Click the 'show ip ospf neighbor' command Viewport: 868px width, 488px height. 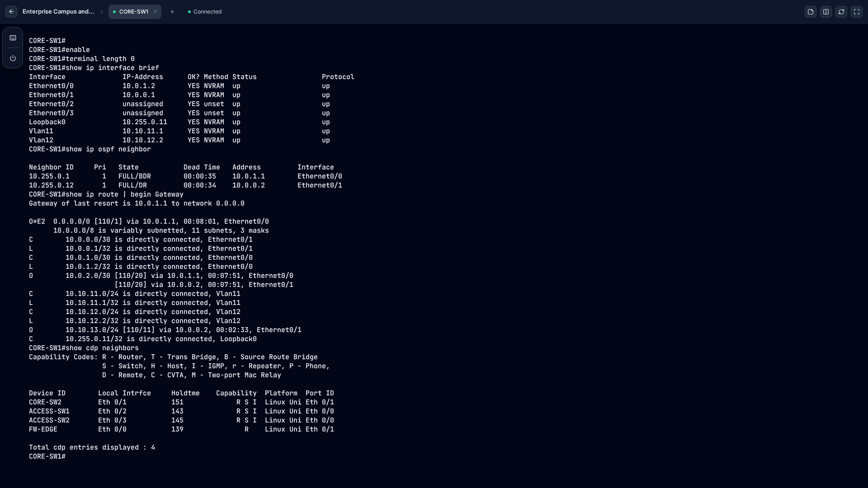[90, 149]
